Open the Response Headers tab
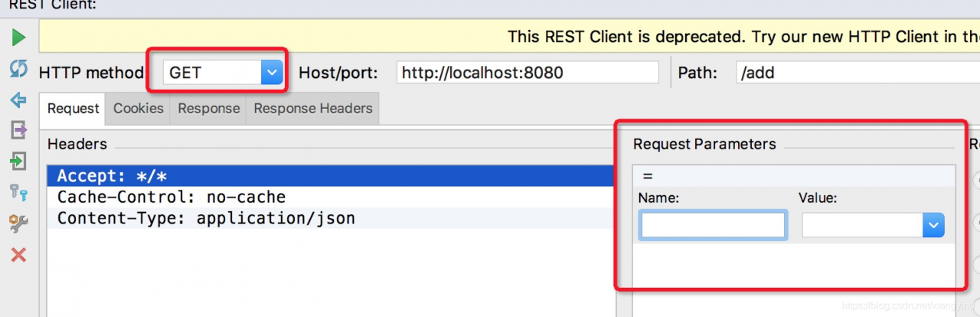 pyautogui.click(x=313, y=109)
